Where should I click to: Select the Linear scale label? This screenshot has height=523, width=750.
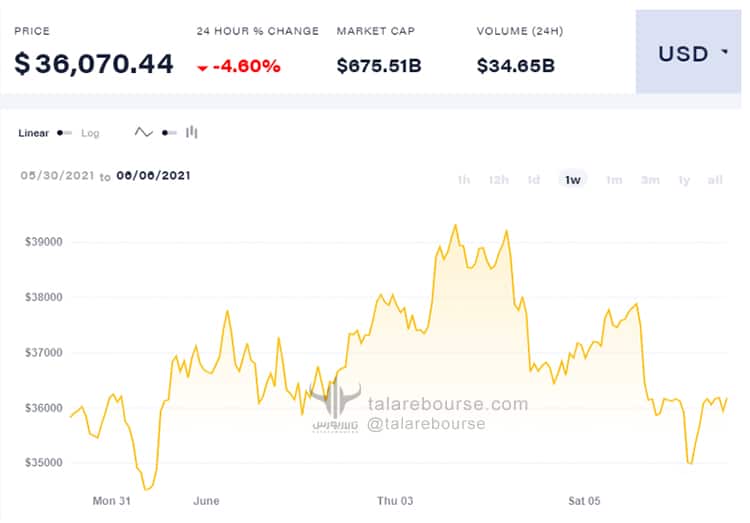(33, 133)
